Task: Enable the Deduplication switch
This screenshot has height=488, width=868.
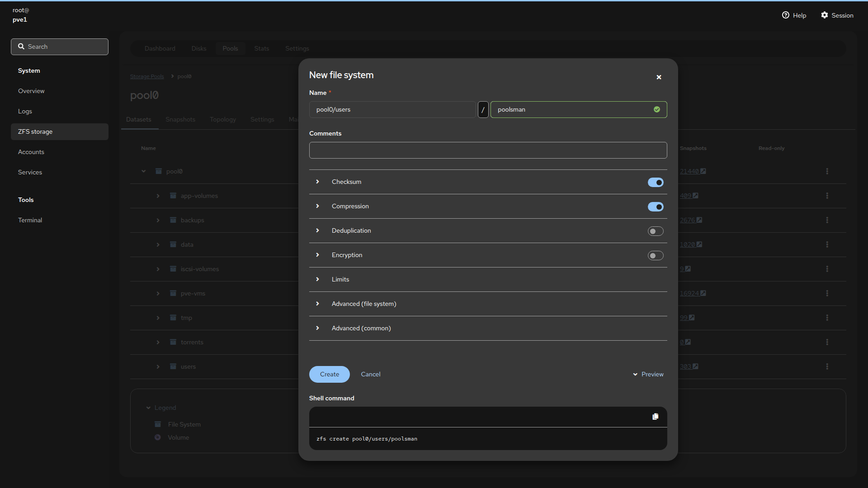Action: tap(655, 231)
